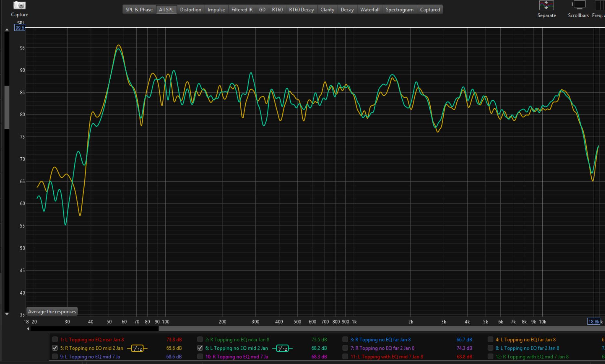Click the Capture camera icon
605x364 pixels.
click(x=20, y=6)
